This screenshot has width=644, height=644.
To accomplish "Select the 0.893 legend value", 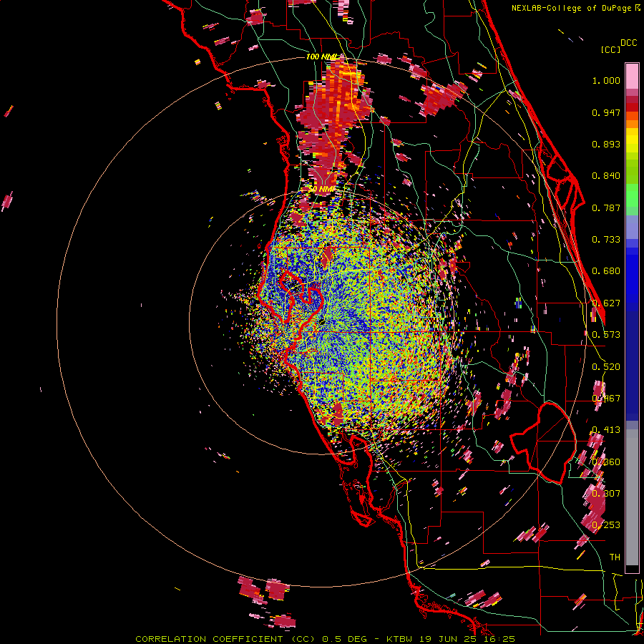I will [606, 144].
